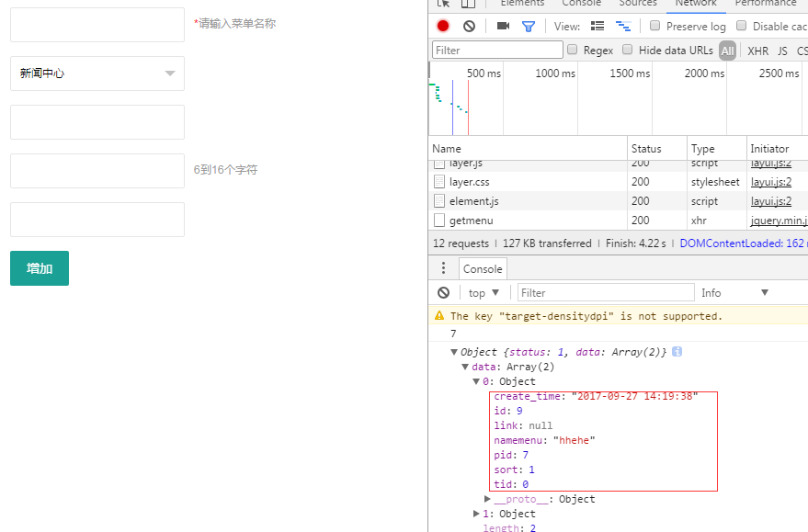Click the waterfall overview view icon
The image size is (808, 532).
623,26
